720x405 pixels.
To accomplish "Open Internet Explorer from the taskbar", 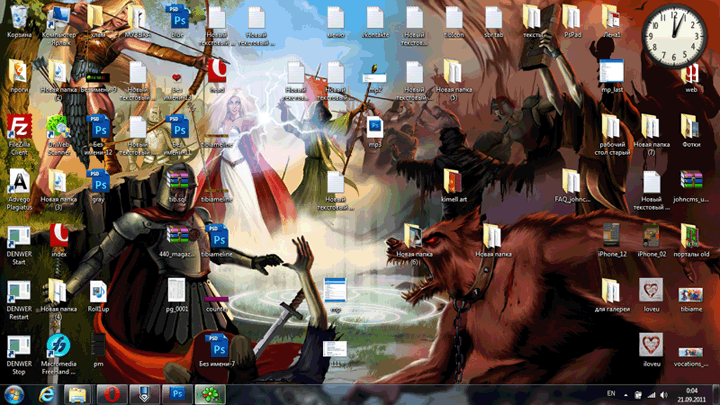I will coord(46,393).
